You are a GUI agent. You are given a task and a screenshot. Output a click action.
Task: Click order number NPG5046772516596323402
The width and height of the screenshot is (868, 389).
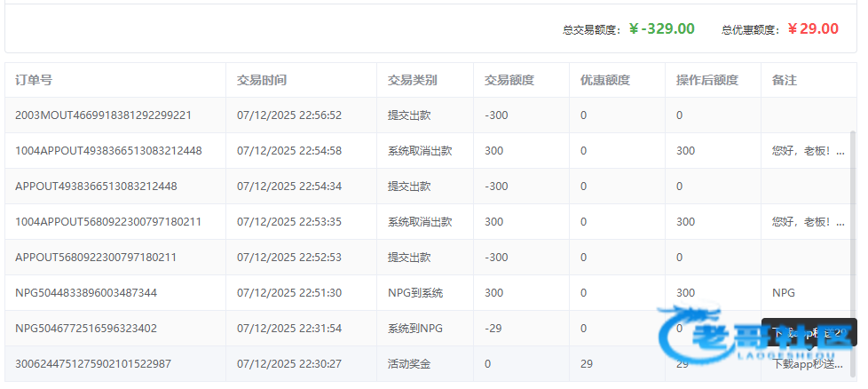(86, 329)
